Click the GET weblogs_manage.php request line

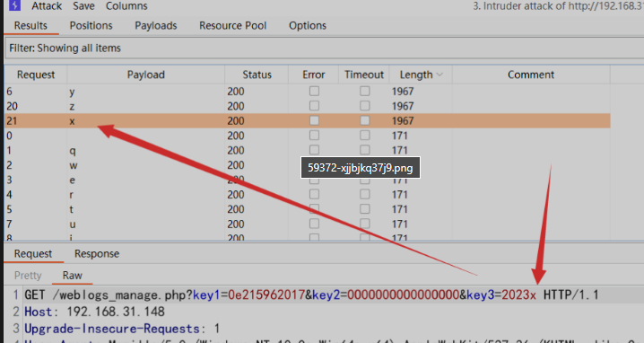pyautogui.click(x=311, y=295)
